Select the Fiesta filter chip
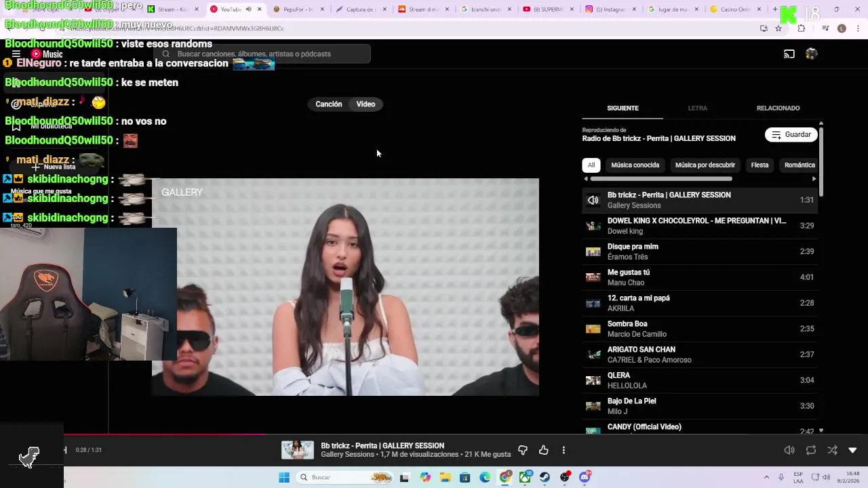868x488 pixels. tap(759, 165)
